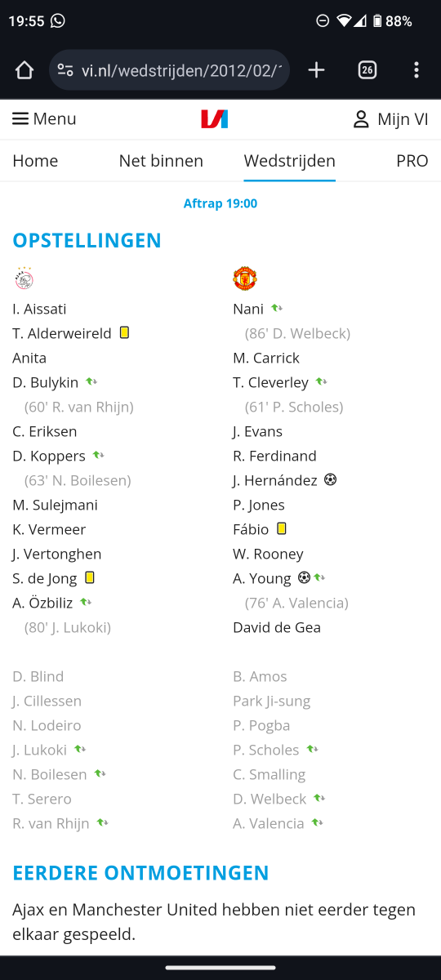Image resolution: width=441 pixels, height=980 pixels.
Task: Select the Wedstrijden tab
Action: click(x=290, y=161)
